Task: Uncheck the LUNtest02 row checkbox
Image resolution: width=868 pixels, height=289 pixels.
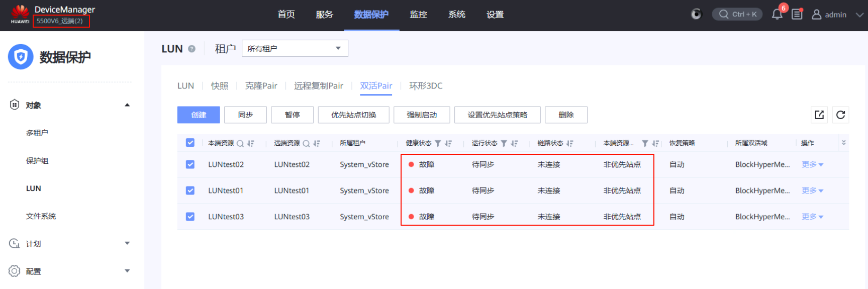Action: tap(190, 164)
